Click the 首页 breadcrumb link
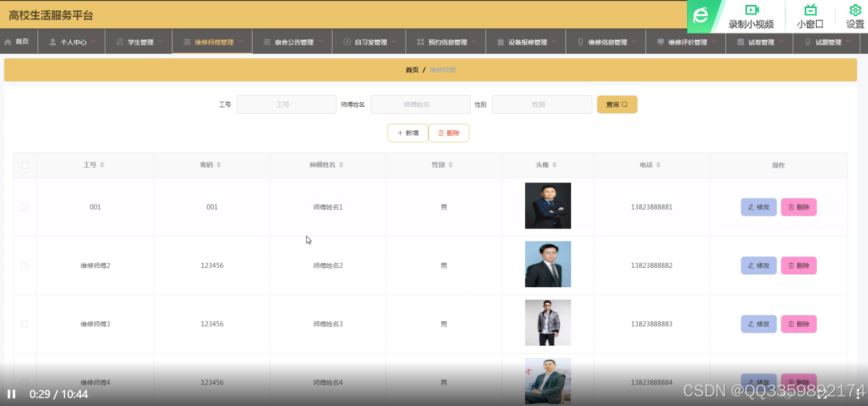 pyautogui.click(x=412, y=70)
